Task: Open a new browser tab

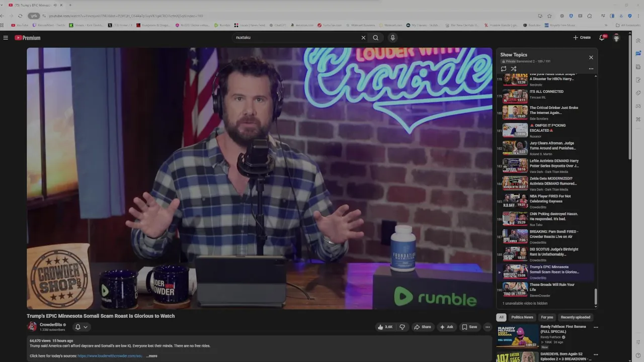Action: coord(70,5)
